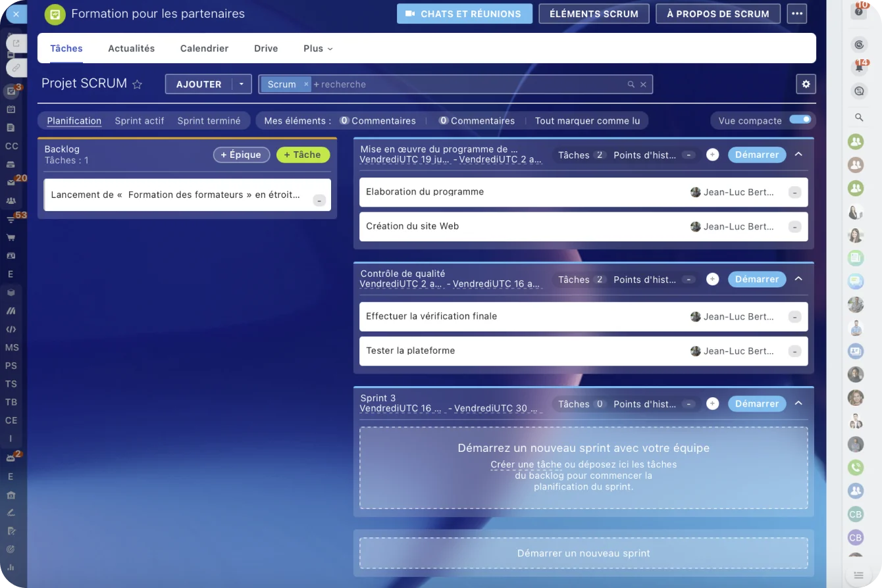Collapse the Contrôle de qualité sprint
The height and width of the screenshot is (588, 882).
coord(798,279)
